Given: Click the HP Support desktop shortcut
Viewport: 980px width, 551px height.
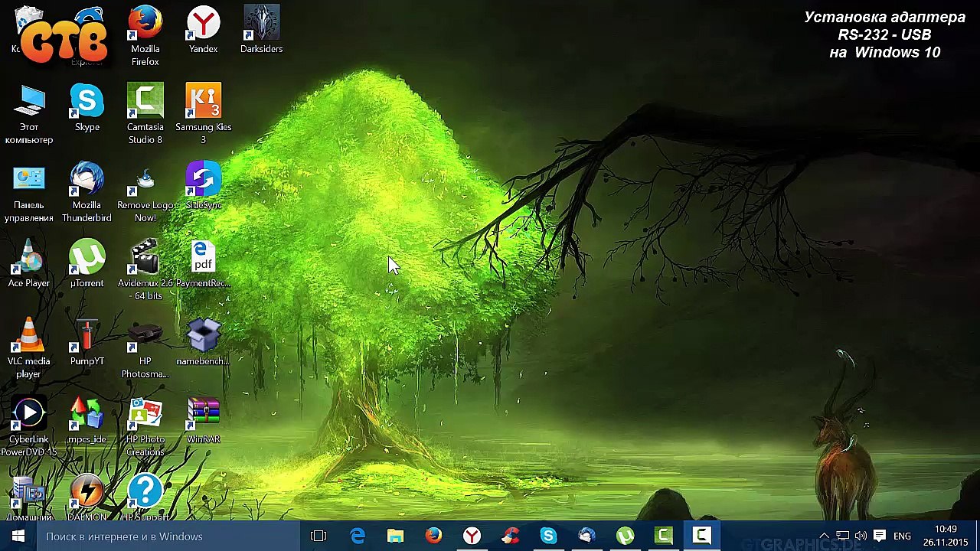Looking at the screenshot, I should 145,497.
